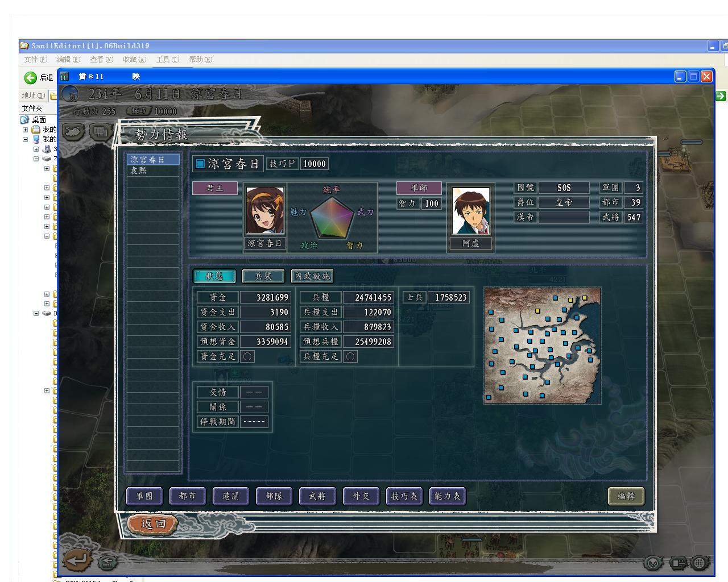Open the 编辑(E) menu

pyautogui.click(x=68, y=60)
